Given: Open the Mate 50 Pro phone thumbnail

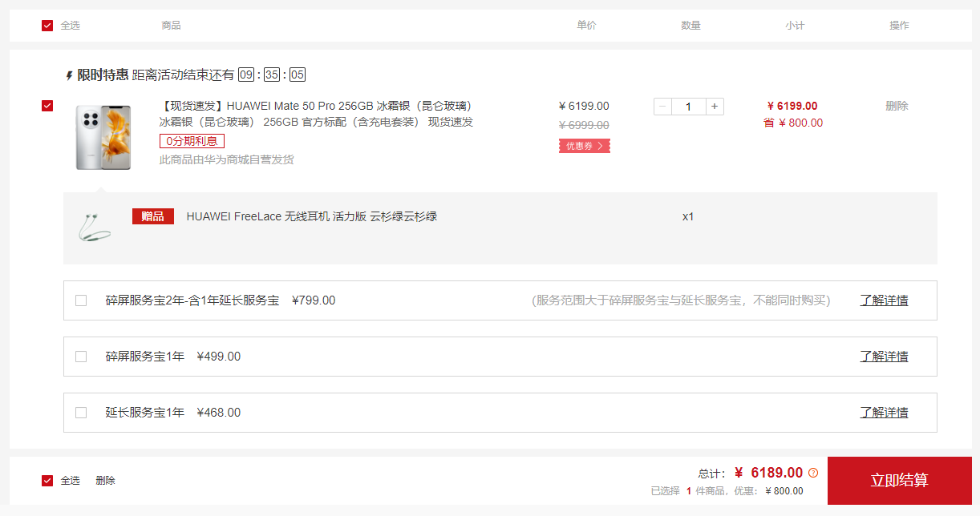Looking at the screenshot, I should pos(103,137).
